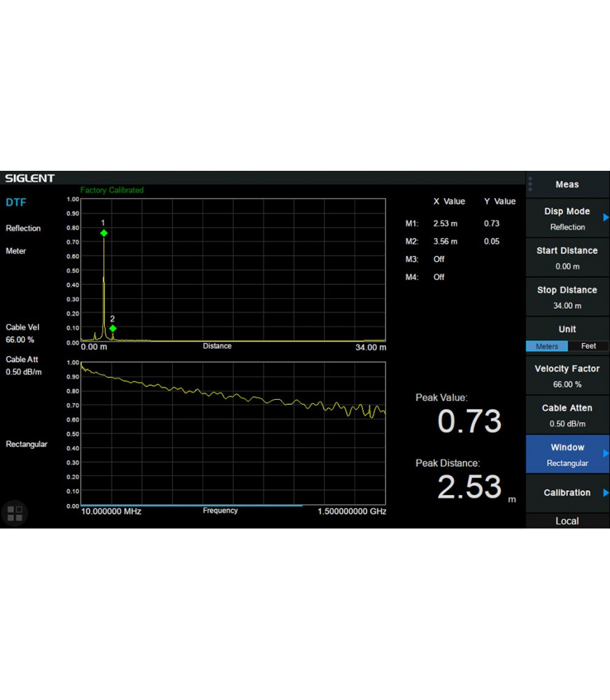Open the Calibration menu item
The image size is (610, 700).
coord(567,493)
